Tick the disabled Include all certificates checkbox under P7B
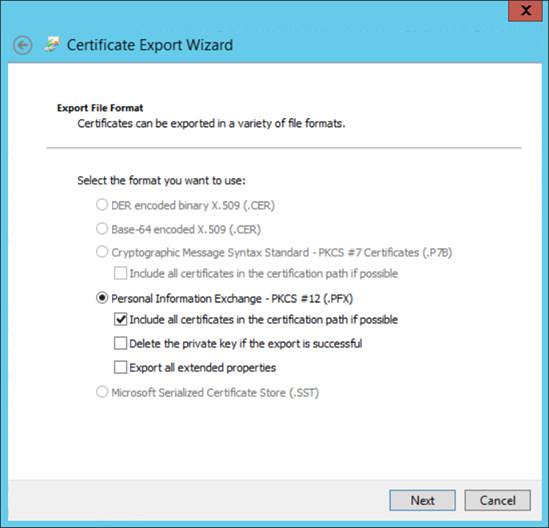Screen dimensions: 549x528 [120, 273]
